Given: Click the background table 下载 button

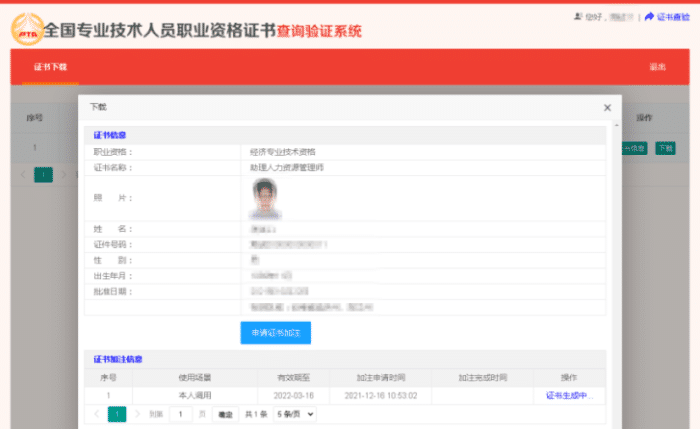Looking at the screenshot, I should (665, 148).
